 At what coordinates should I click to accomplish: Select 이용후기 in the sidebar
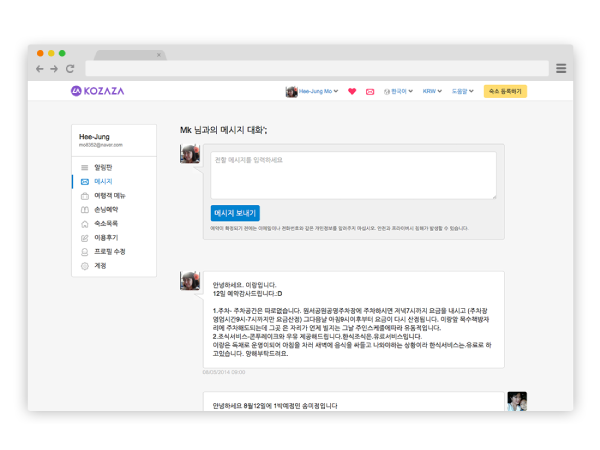pyautogui.click(x=106, y=238)
